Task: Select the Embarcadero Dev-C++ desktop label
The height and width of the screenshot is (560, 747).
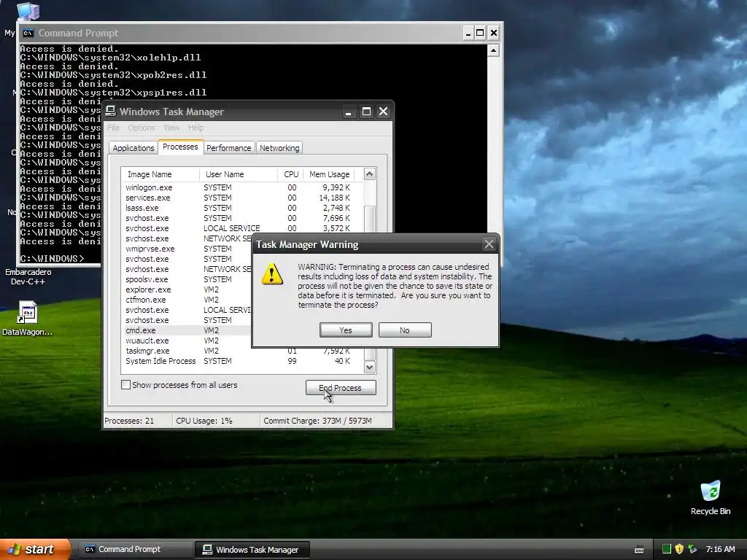Action: 28,276
